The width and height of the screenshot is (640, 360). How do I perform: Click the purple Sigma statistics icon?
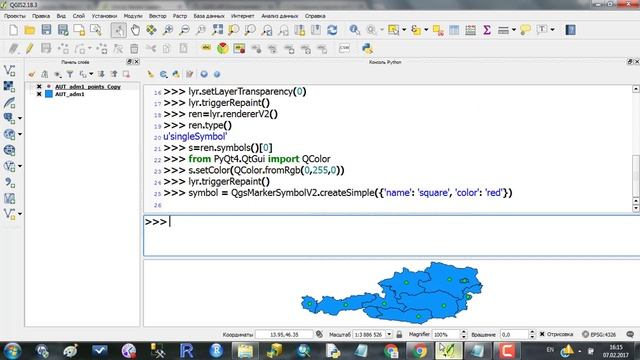click(487, 30)
